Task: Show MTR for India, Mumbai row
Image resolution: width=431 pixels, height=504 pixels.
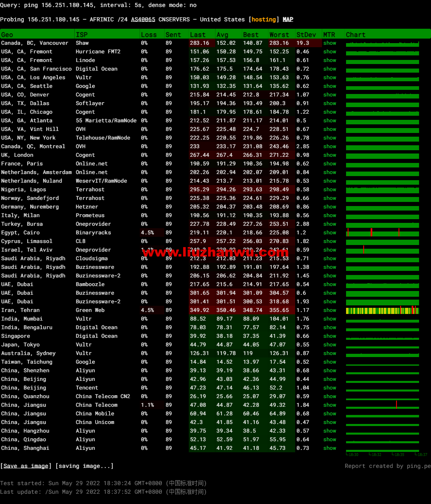Action: tap(330, 319)
